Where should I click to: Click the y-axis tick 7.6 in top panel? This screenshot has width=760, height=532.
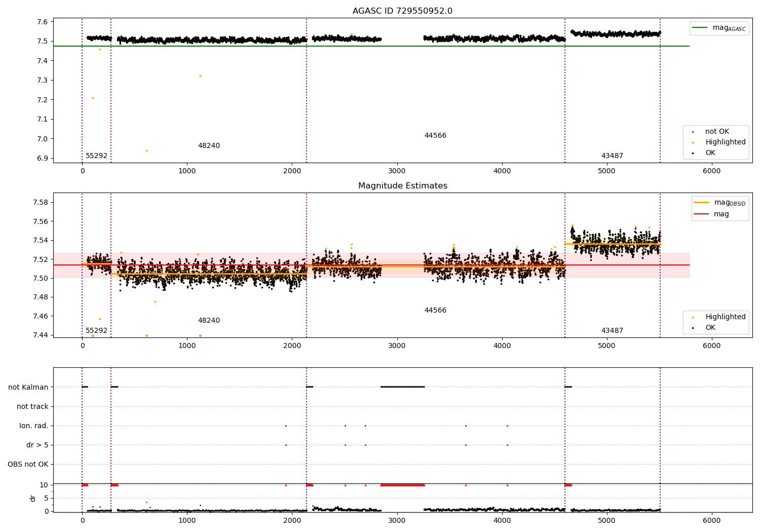coord(43,22)
